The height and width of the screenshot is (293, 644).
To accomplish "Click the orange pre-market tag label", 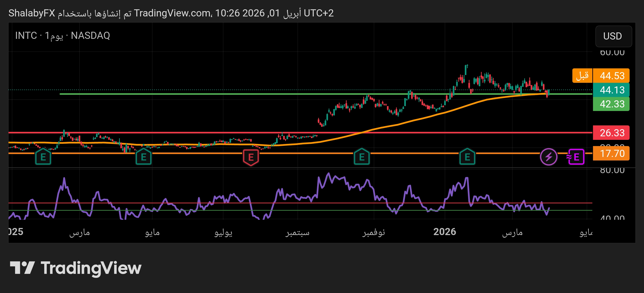I will click(x=582, y=75).
